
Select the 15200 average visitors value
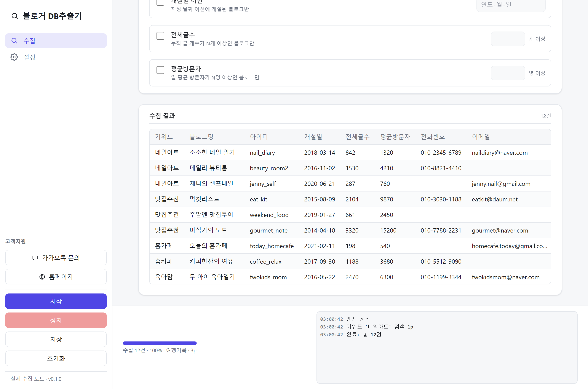click(388, 230)
